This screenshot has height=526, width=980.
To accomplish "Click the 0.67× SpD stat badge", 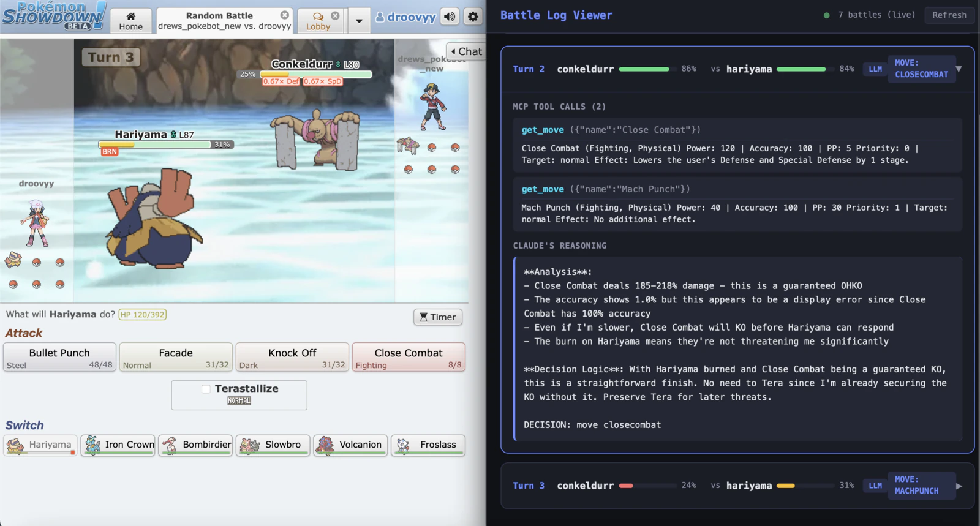I will (323, 81).
